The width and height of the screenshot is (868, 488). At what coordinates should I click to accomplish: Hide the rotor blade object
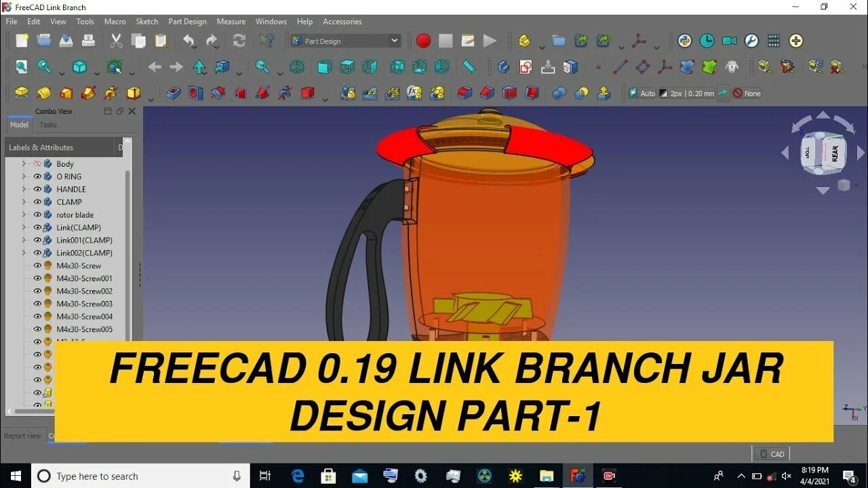click(37, 215)
